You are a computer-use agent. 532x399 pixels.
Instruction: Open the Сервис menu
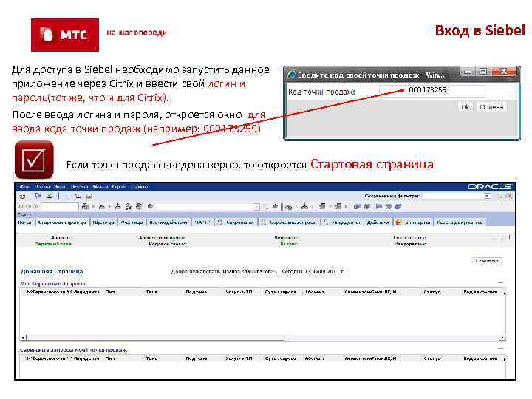119,187
